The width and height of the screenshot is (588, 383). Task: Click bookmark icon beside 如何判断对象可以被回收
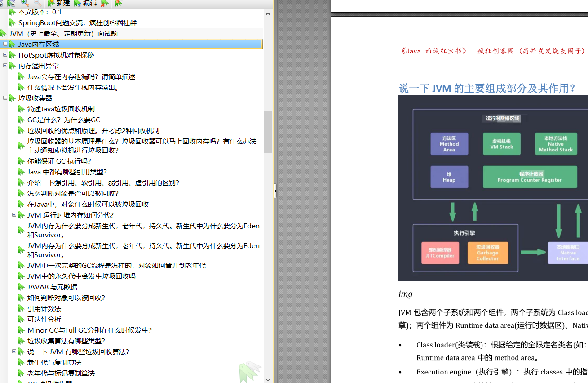point(21,298)
